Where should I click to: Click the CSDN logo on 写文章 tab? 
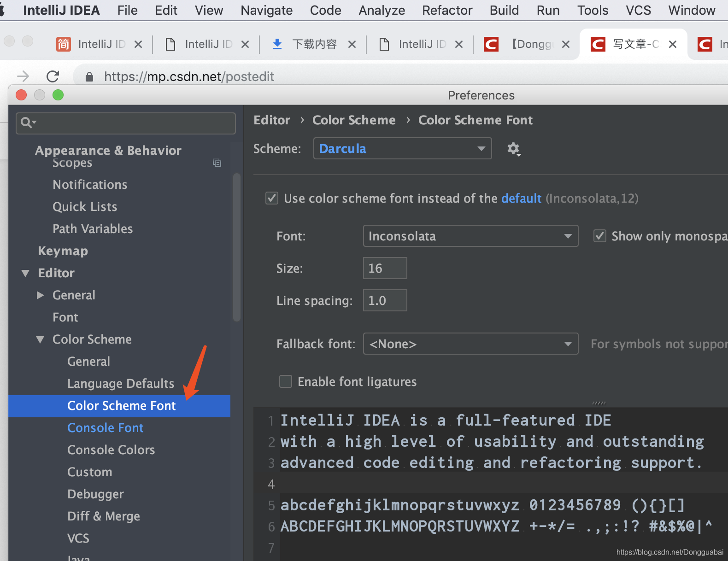[x=598, y=44]
